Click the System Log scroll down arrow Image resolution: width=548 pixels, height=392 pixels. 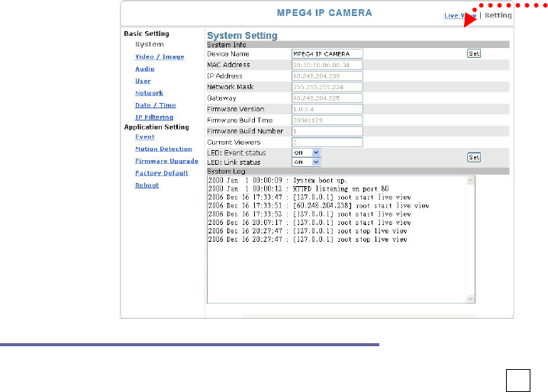470,298
